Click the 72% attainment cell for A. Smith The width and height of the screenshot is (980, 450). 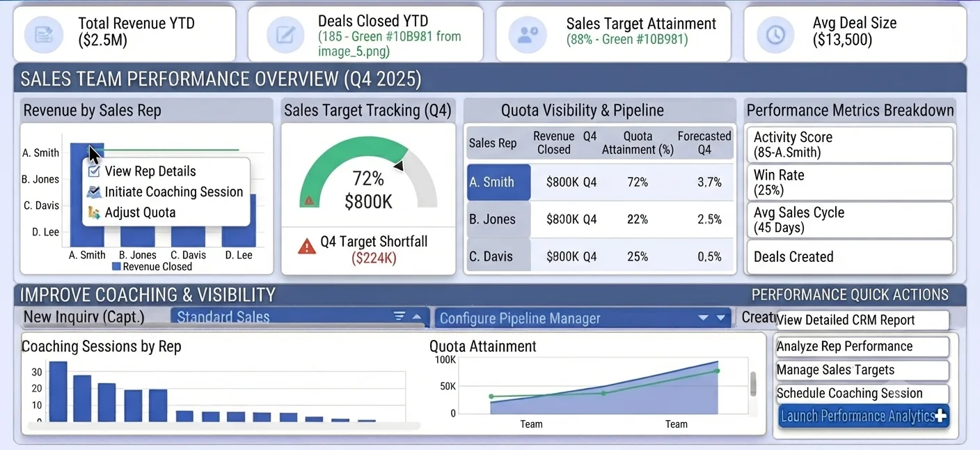[638, 183]
